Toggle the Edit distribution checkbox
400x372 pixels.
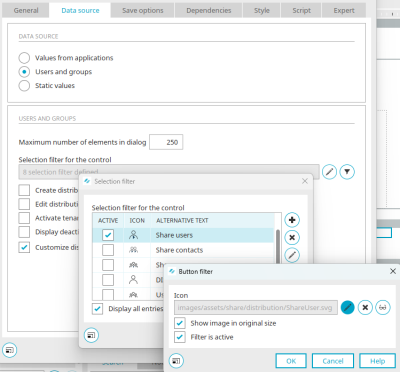pyautogui.click(x=24, y=204)
